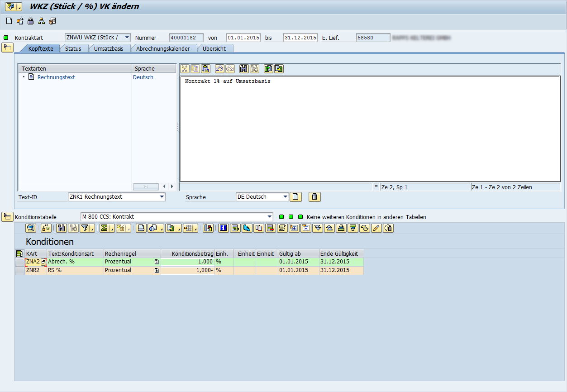Viewport: 567px width, 392px height.
Task: Click Konditionsbetrag 1,000 in ZNA2 row
Action: coord(188,262)
